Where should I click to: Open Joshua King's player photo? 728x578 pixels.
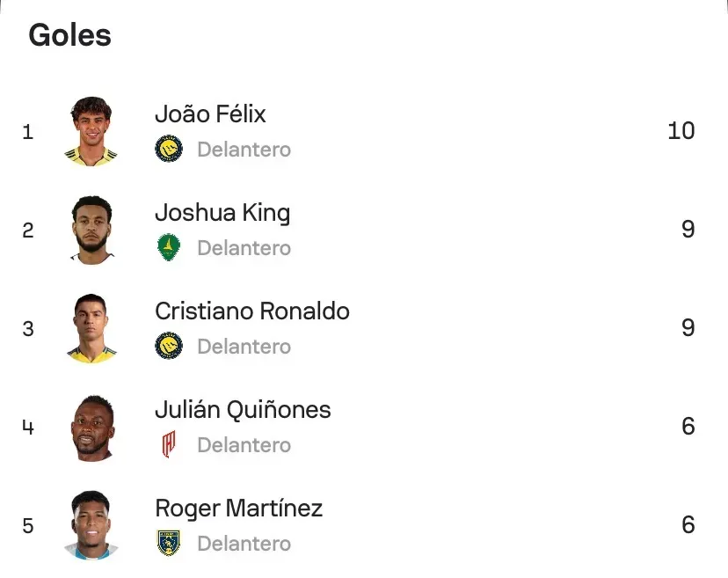tap(91, 230)
